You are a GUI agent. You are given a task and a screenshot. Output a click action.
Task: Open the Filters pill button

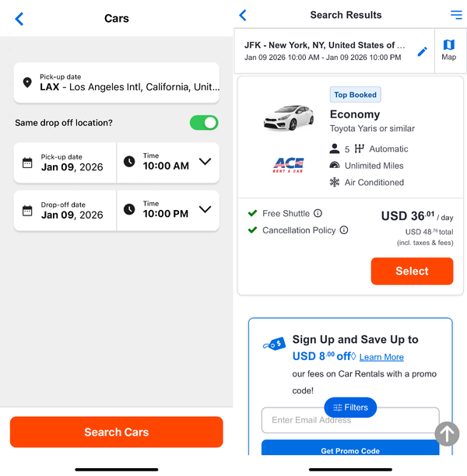[350, 407]
